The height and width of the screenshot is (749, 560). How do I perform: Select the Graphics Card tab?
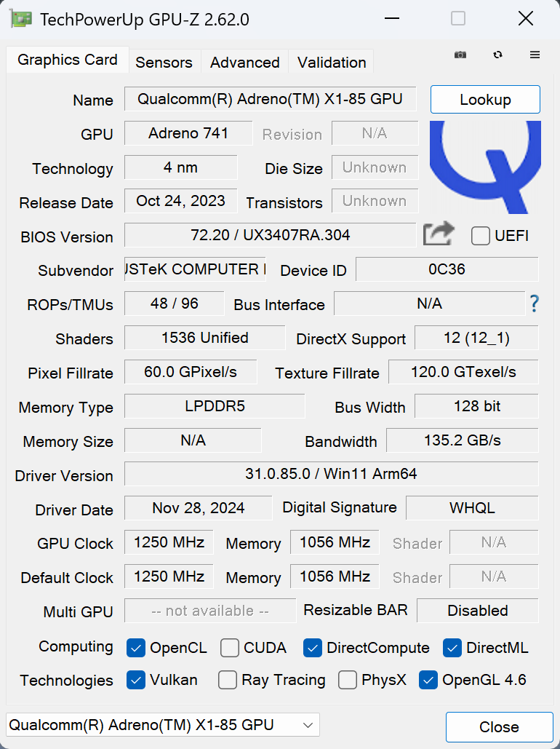pyautogui.click(x=68, y=60)
